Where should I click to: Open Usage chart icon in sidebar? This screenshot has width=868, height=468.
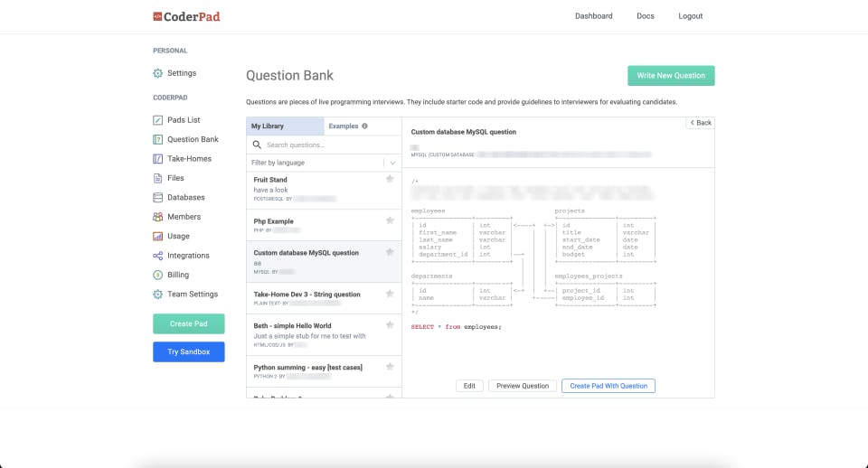point(157,236)
